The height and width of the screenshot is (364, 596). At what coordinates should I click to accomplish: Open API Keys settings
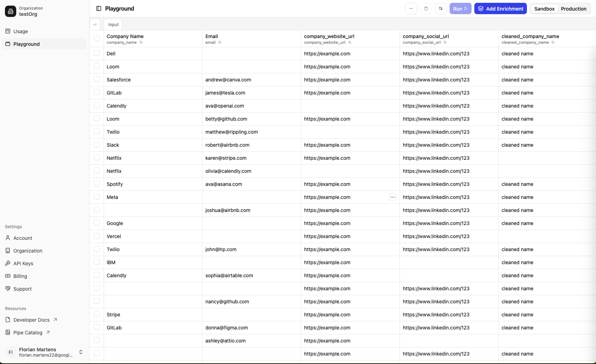44,263
